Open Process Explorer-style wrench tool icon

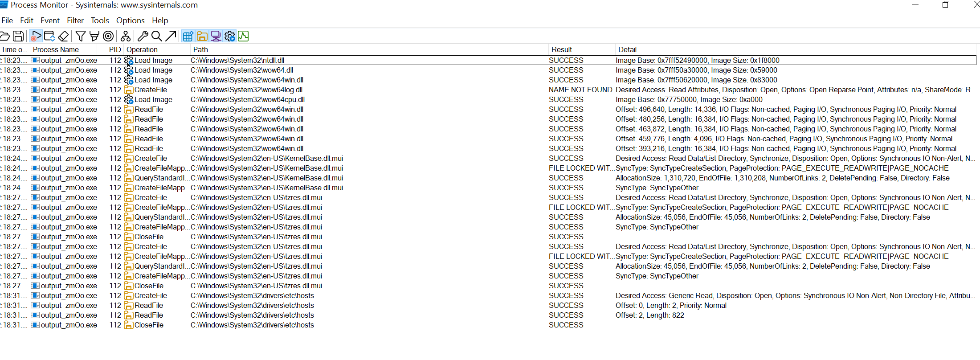point(143,36)
